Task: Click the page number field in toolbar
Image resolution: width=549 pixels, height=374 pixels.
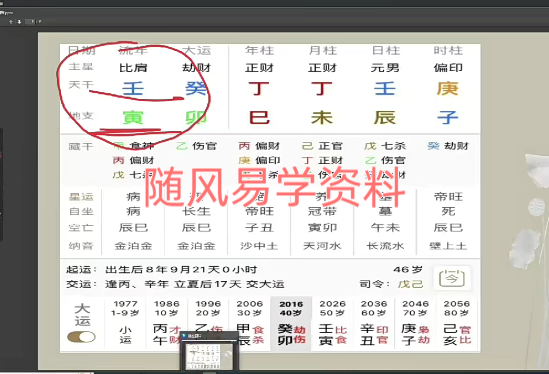Action: [x=30, y=22]
